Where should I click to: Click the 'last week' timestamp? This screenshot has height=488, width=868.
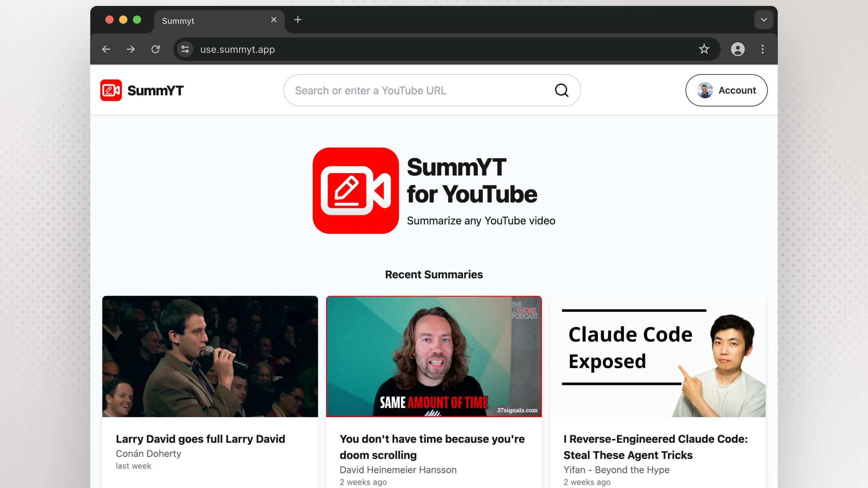click(x=133, y=466)
